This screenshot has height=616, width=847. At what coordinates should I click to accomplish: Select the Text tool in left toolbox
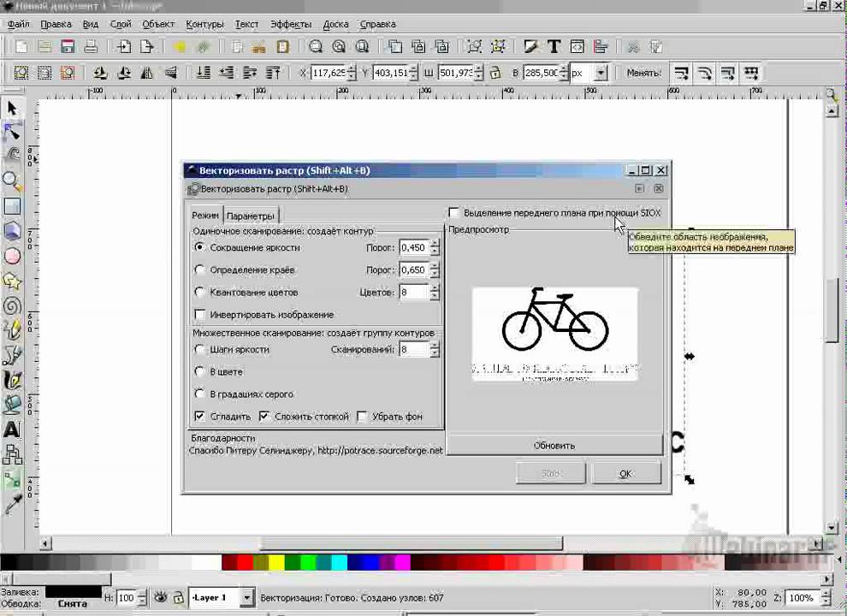coord(12,429)
